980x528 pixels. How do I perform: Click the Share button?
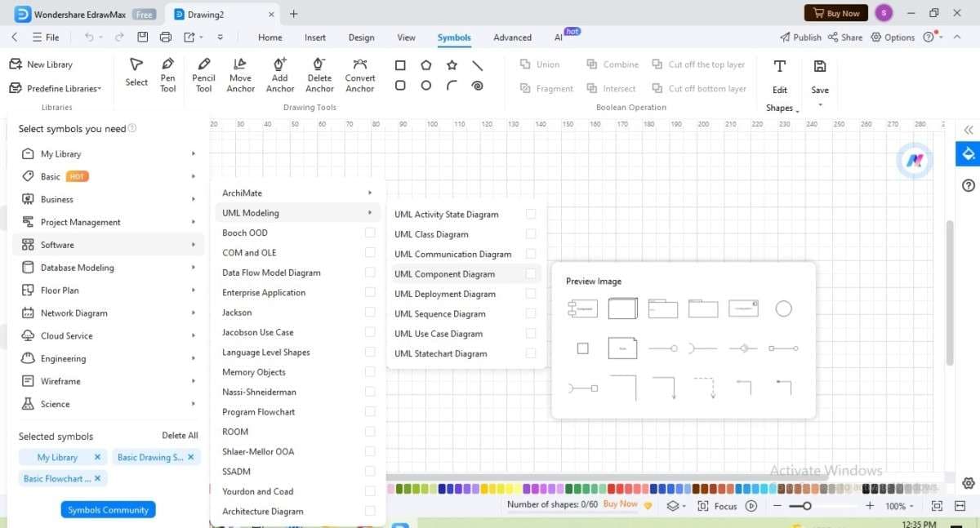(x=845, y=38)
